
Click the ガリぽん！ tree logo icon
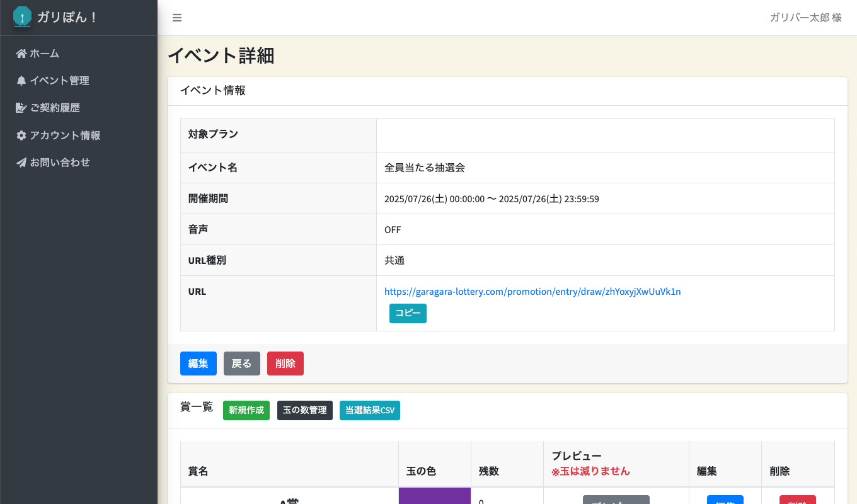pyautogui.click(x=21, y=17)
